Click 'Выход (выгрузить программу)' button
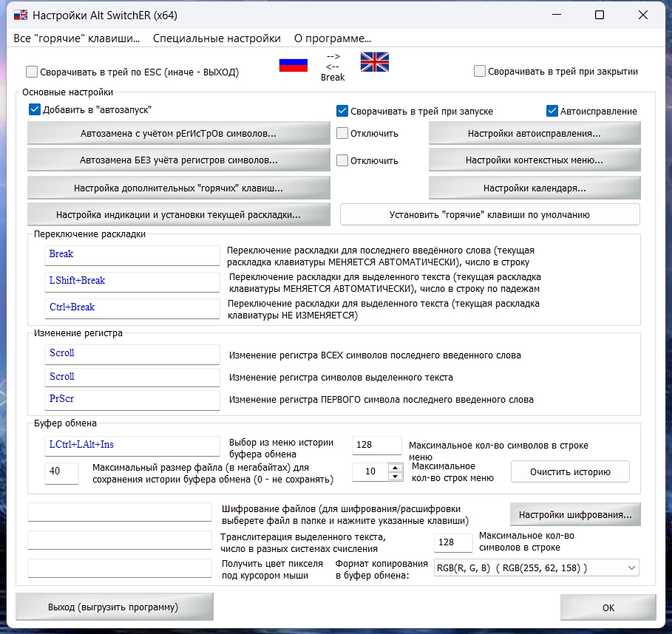 (x=115, y=607)
